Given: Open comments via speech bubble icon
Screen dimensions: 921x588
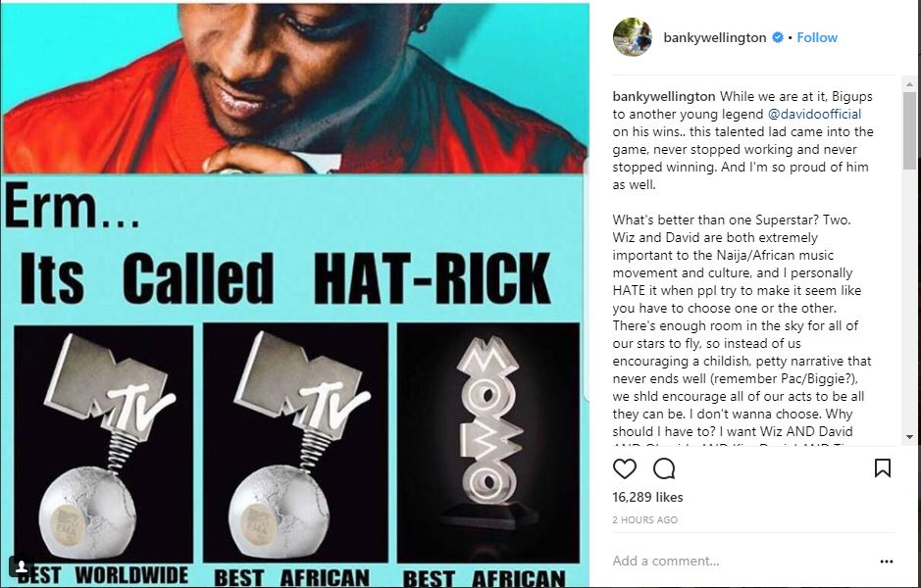Looking at the screenshot, I should (664, 468).
